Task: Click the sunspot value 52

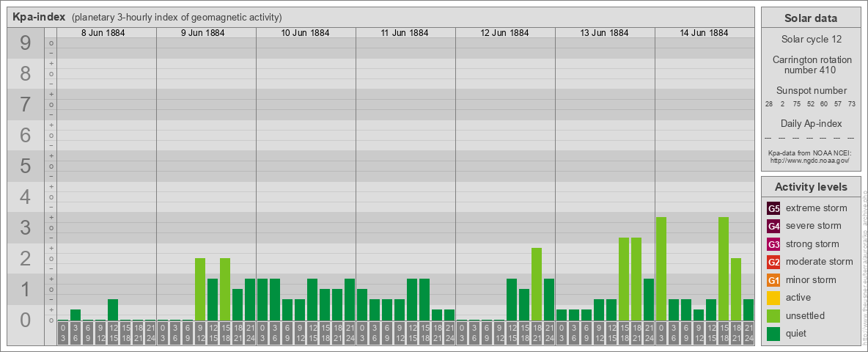Action: point(810,104)
